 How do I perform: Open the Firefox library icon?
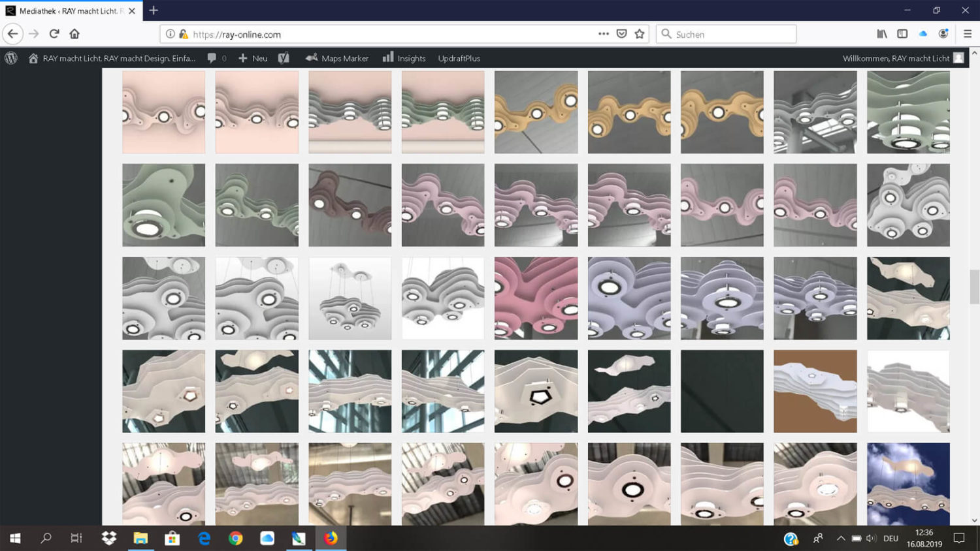tap(881, 34)
